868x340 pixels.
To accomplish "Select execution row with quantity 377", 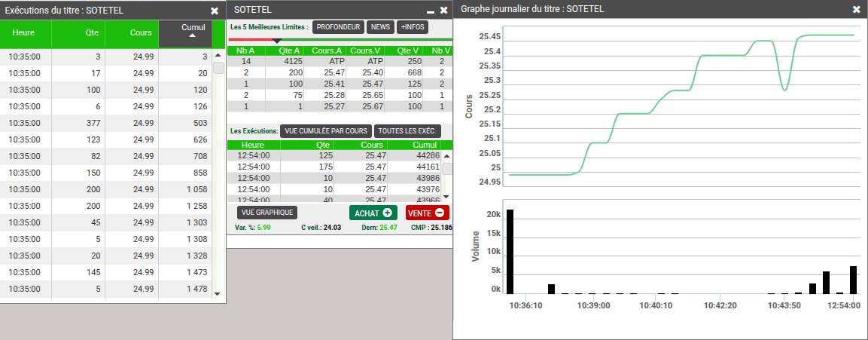I will point(105,123).
